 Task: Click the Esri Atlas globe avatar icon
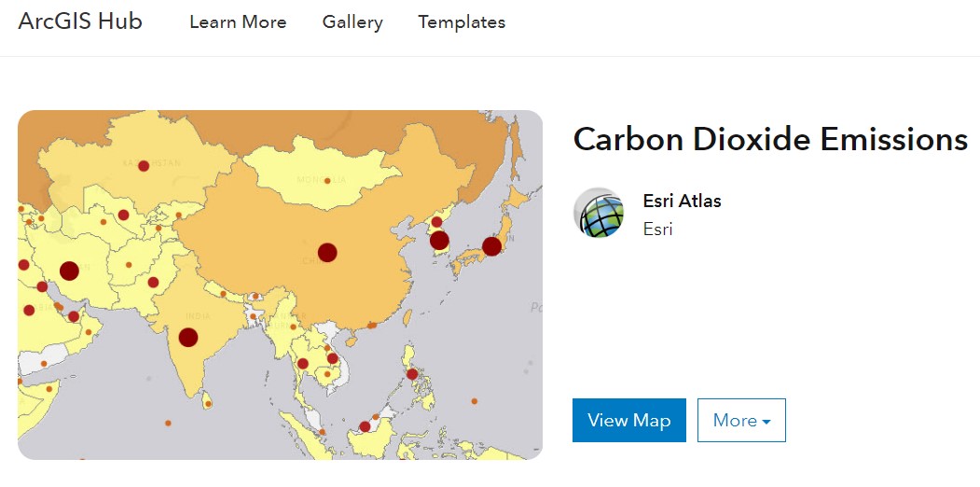(599, 213)
